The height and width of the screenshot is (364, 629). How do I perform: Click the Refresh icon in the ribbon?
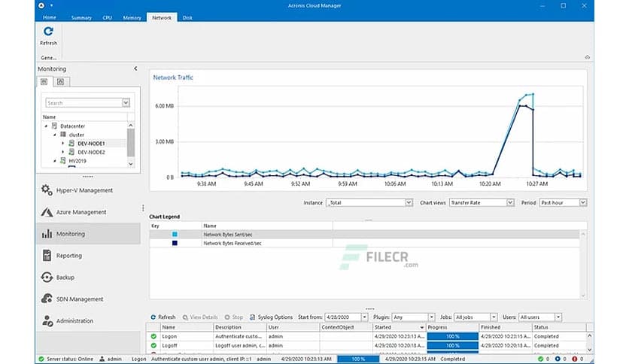click(x=48, y=32)
